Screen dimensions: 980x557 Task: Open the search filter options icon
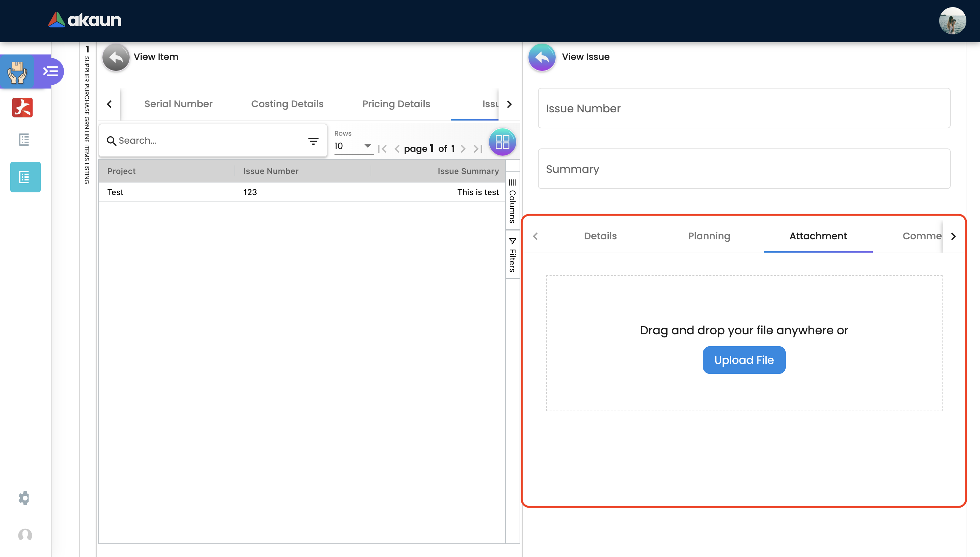pyautogui.click(x=313, y=141)
